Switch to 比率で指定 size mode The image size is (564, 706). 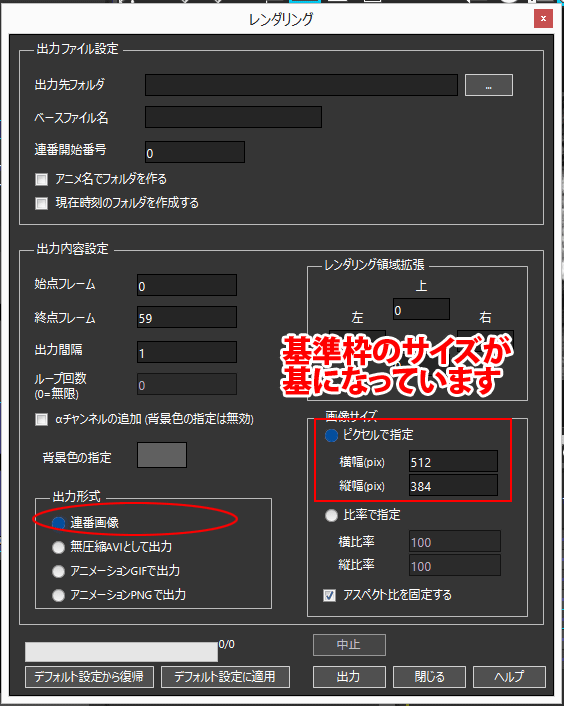click(x=331, y=515)
